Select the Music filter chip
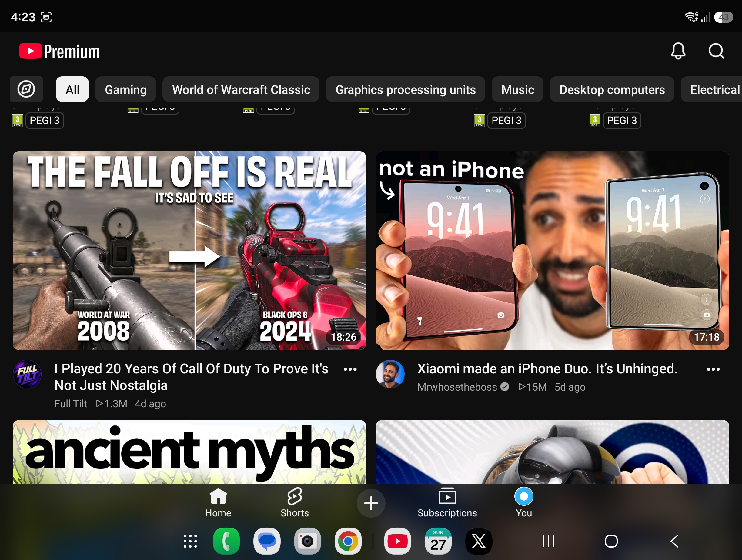The height and width of the screenshot is (560, 742). point(518,89)
